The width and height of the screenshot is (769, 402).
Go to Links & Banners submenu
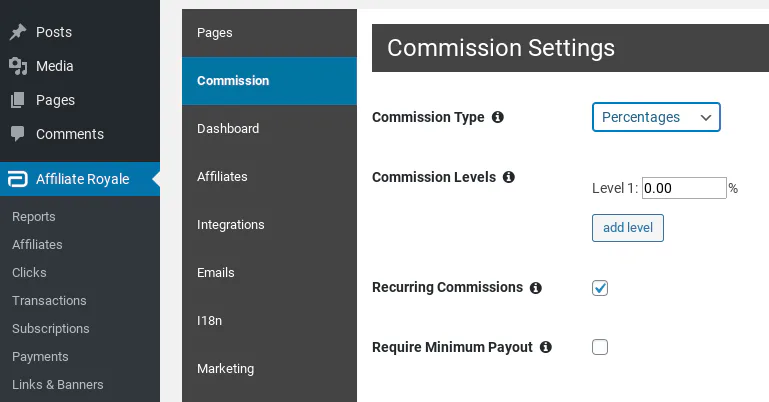pos(57,384)
